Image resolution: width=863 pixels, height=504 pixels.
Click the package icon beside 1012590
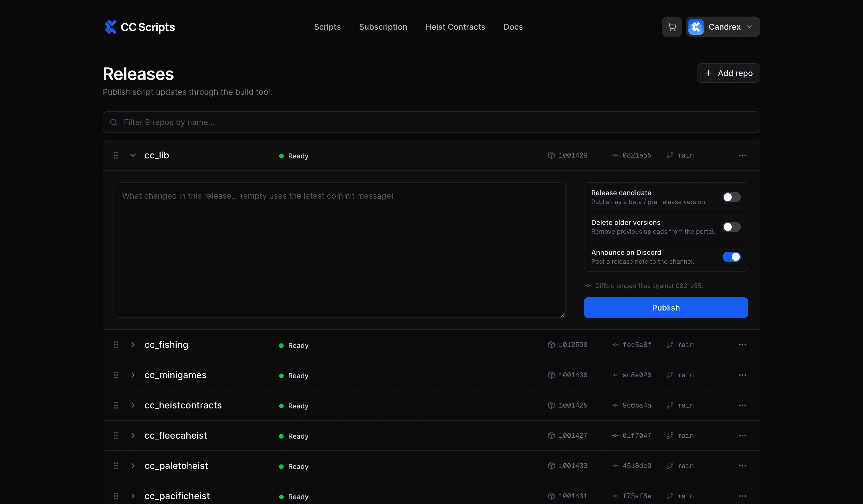pos(551,345)
